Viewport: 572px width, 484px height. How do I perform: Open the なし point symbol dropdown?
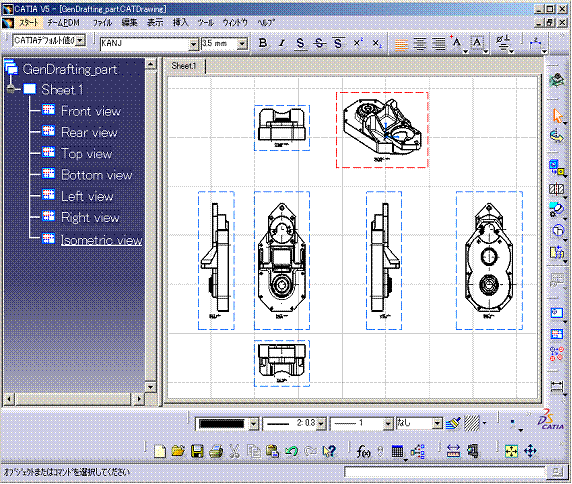pyautogui.click(x=437, y=424)
